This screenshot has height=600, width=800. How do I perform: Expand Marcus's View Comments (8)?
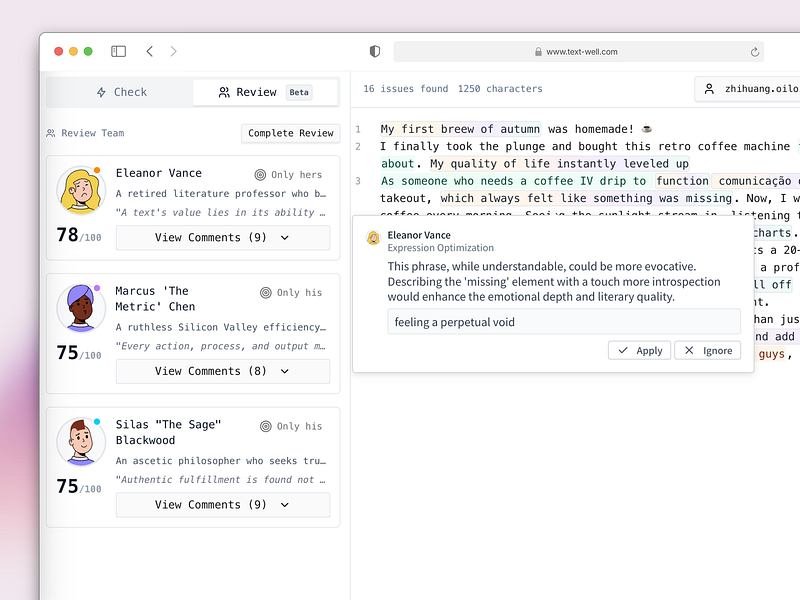(223, 371)
